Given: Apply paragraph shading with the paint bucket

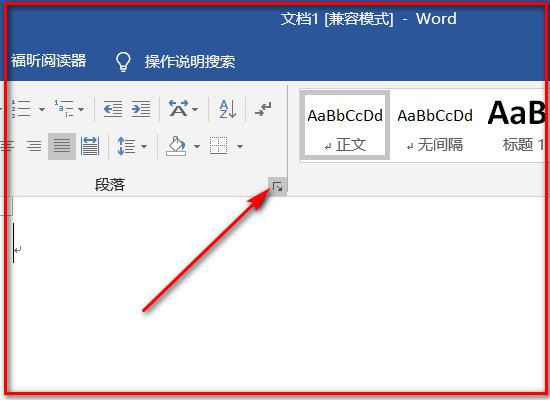Looking at the screenshot, I should pos(176,146).
